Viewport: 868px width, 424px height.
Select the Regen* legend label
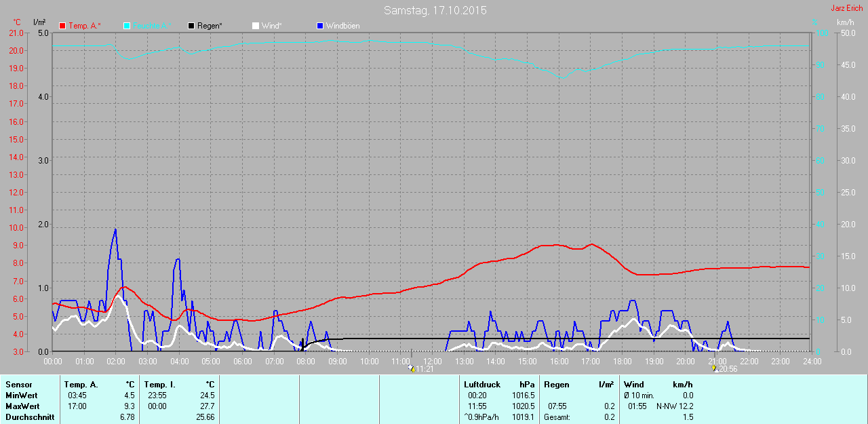210,26
